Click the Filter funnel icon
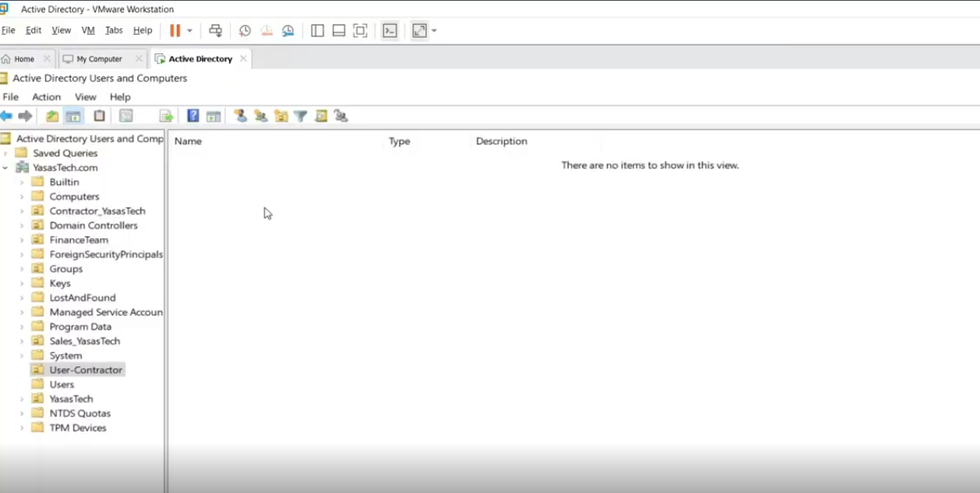This screenshot has height=493, width=980. tap(301, 116)
